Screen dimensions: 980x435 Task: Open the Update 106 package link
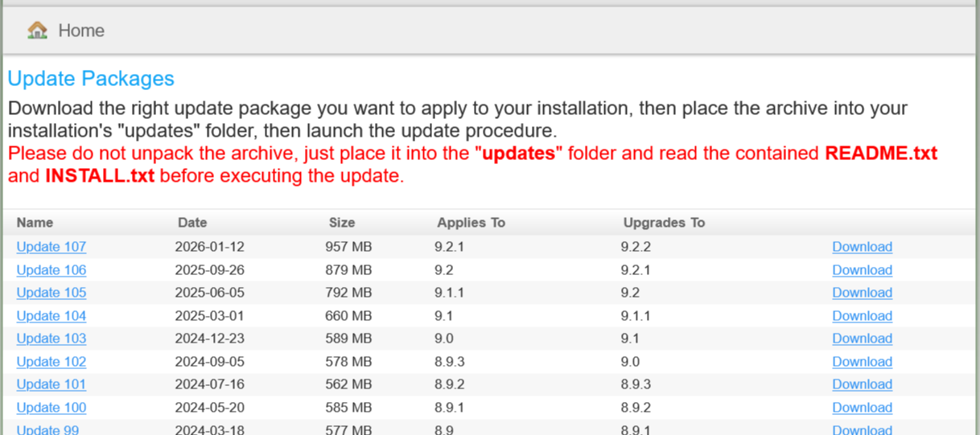click(51, 270)
